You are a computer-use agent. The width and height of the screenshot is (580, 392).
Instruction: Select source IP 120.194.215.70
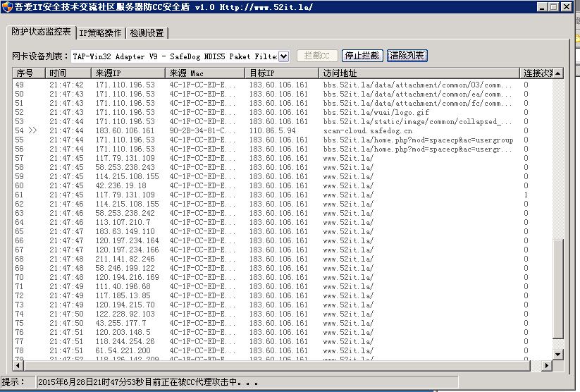(125, 305)
